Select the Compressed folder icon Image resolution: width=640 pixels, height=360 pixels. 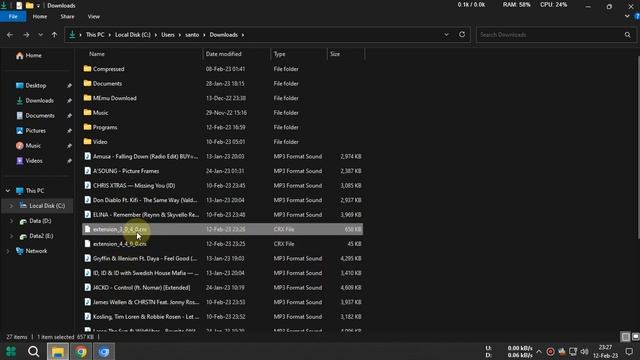[87, 69]
